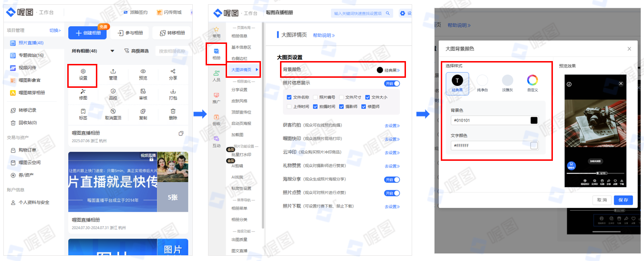Select 创收 icon in settings sidebar
This screenshot has width=644, height=261.
click(217, 116)
